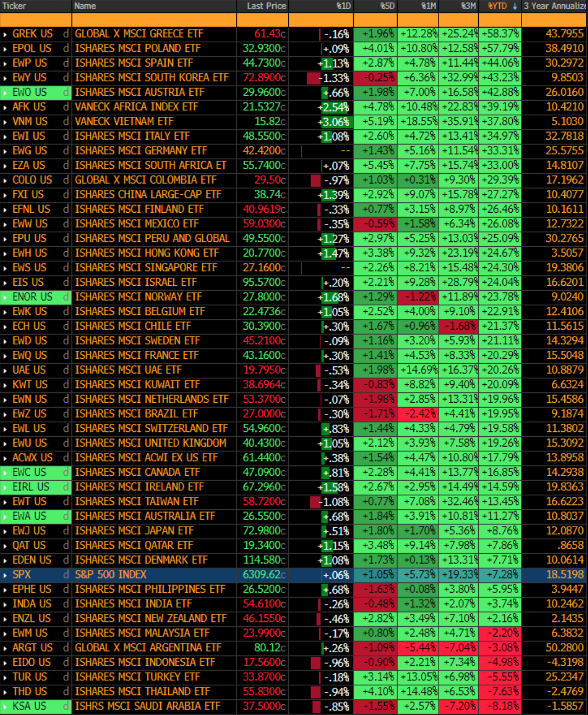Click the +58.37% YTD cell

500,34
